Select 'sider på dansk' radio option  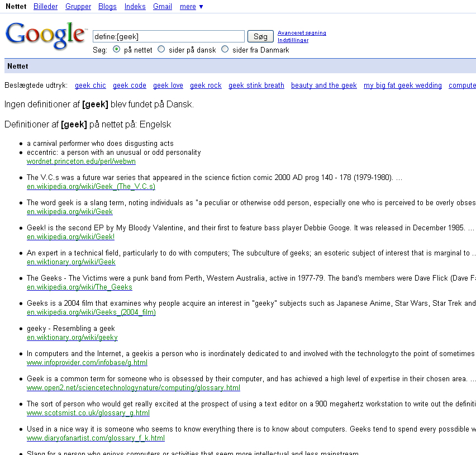(x=161, y=49)
